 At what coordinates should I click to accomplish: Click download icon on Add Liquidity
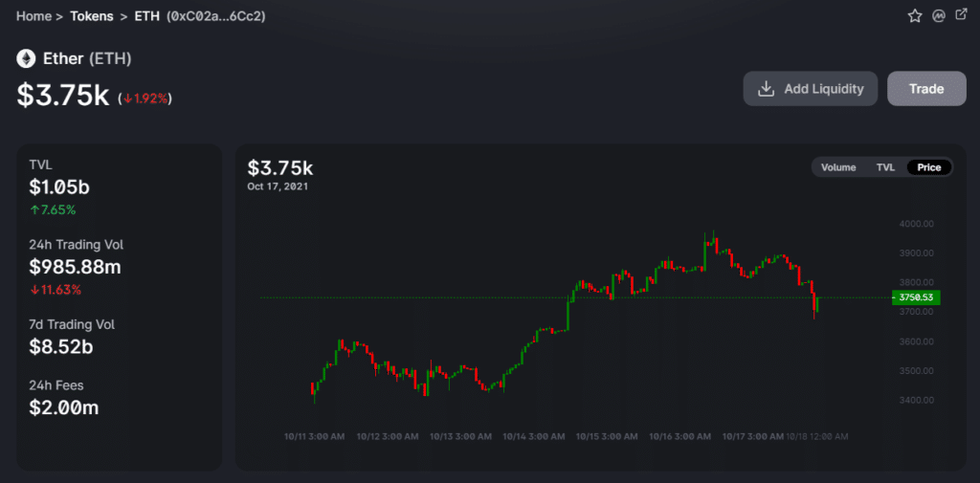click(x=766, y=89)
